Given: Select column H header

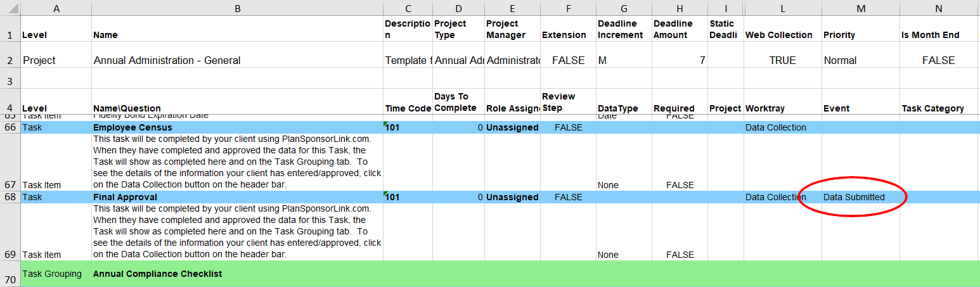Looking at the screenshot, I should tap(680, 8).
